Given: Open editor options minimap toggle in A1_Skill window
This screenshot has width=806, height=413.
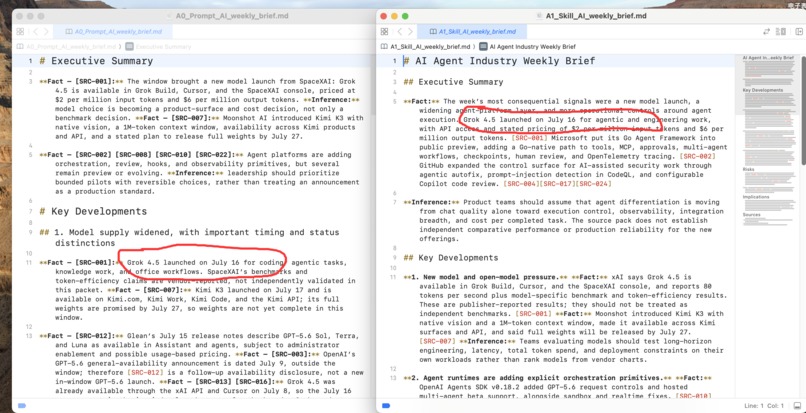Looking at the screenshot, I should coord(781,32).
